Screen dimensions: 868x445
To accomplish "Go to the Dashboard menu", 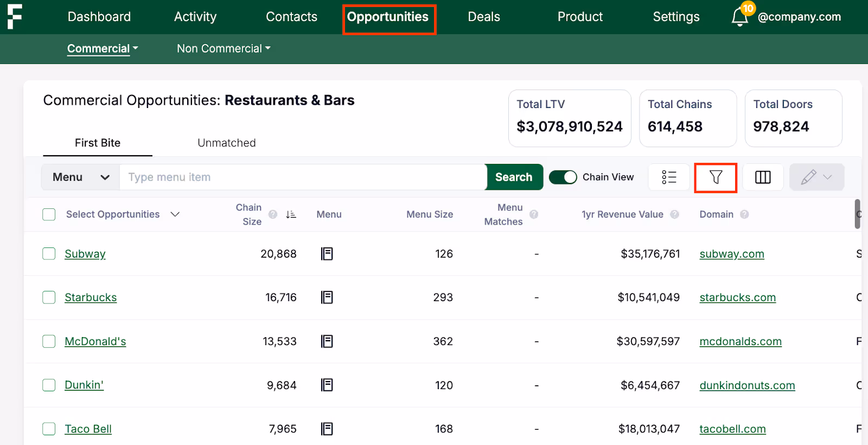I will click(99, 17).
